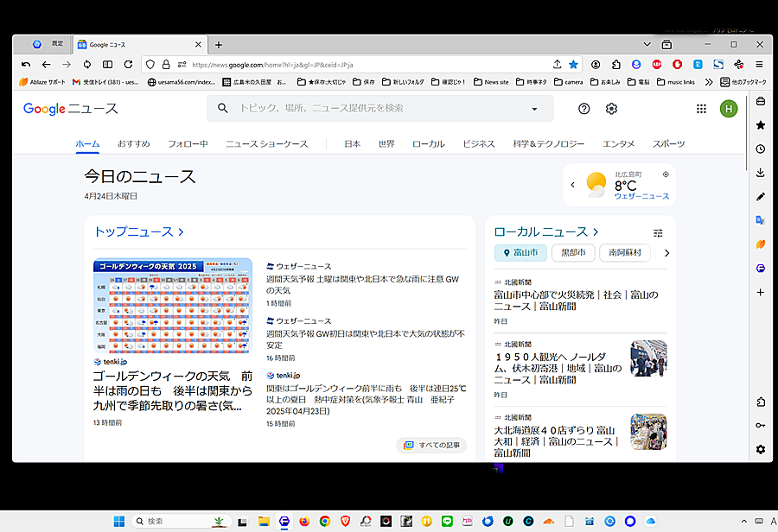Click the browser forward arrow button
This screenshot has height=532, width=778.
tap(67, 65)
